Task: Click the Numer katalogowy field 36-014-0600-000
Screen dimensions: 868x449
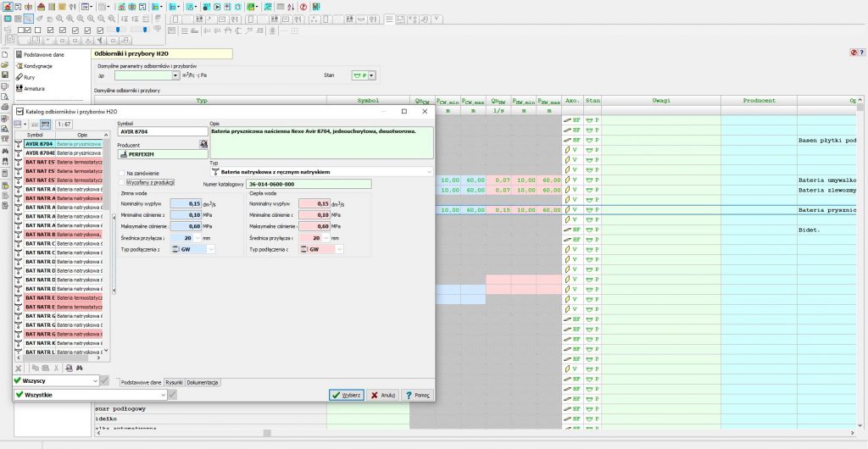Action: (x=309, y=184)
